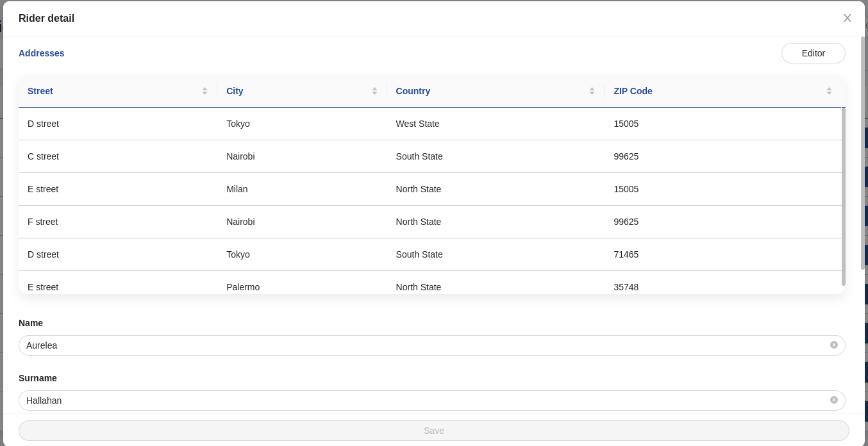This screenshot has height=446, width=868.
Task: Select the D street Tokyo West State row
Action: [430, 124]
